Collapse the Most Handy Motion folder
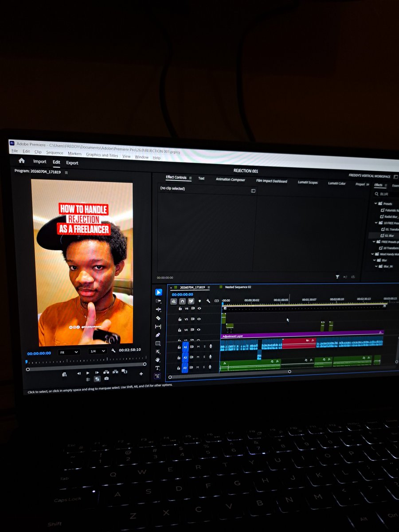 (372, 254)
